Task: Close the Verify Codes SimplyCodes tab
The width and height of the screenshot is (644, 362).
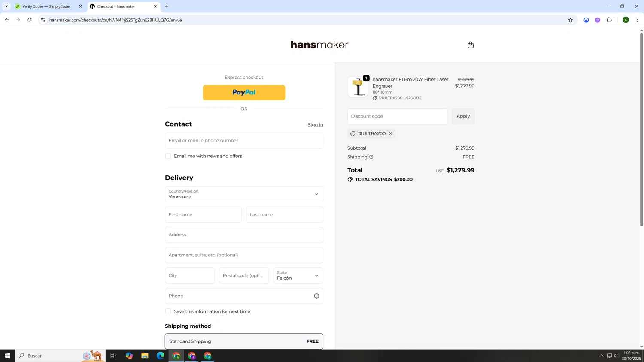Action: click(x=80, y=6)
